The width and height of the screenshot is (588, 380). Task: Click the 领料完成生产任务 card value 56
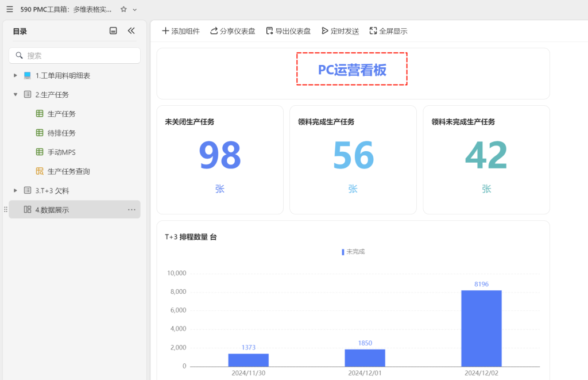tap(353, 155)
